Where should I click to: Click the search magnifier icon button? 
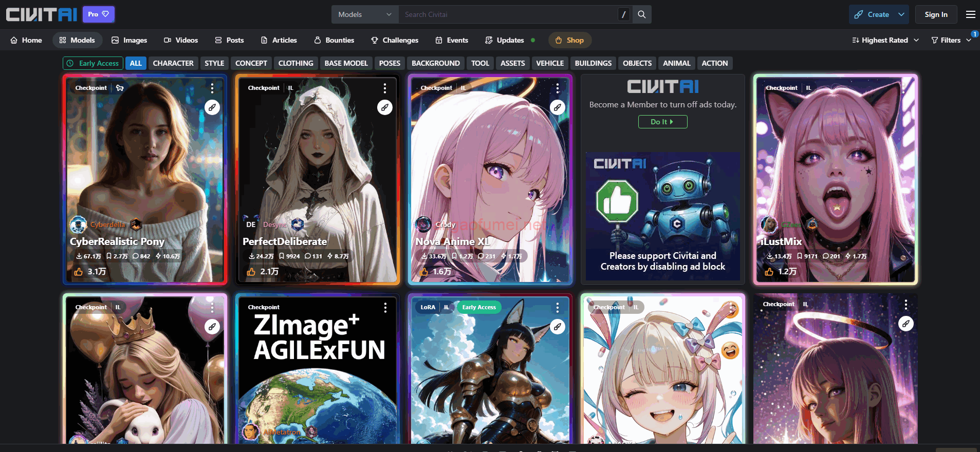pos(642,14)
